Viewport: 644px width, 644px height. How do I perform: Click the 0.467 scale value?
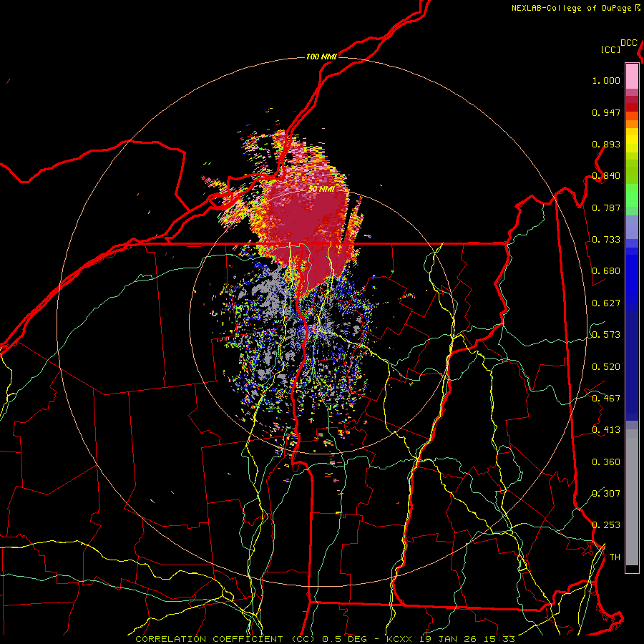pos(606,399)
